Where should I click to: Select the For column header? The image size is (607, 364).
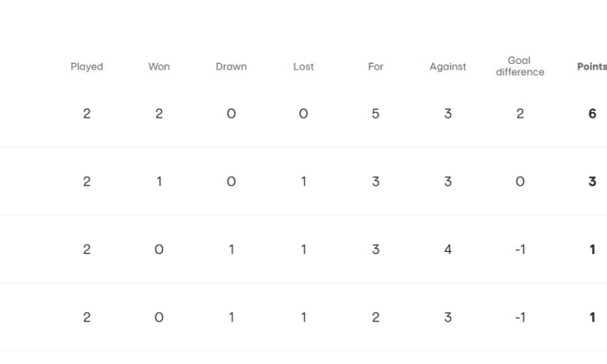tap(376, 67)
